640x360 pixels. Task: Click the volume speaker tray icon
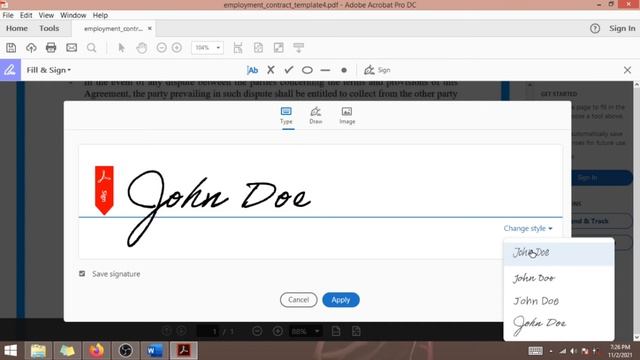pyautogui.click(x=573, y=351)
